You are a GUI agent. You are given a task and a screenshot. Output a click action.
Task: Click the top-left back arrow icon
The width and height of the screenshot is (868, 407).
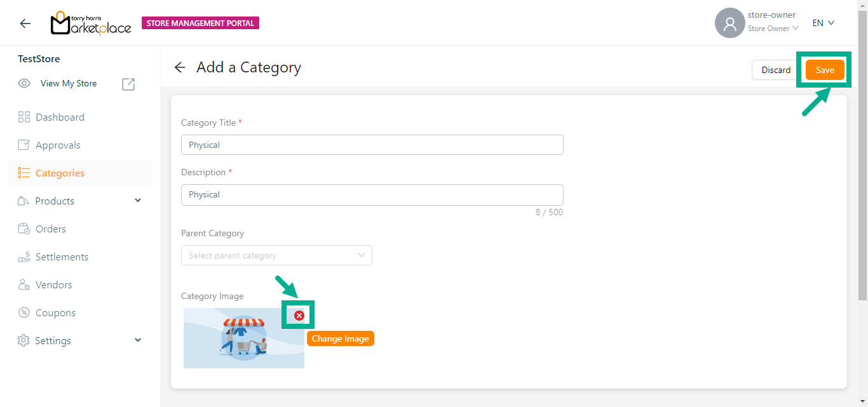pyautogui.click(x=25, y=23)
